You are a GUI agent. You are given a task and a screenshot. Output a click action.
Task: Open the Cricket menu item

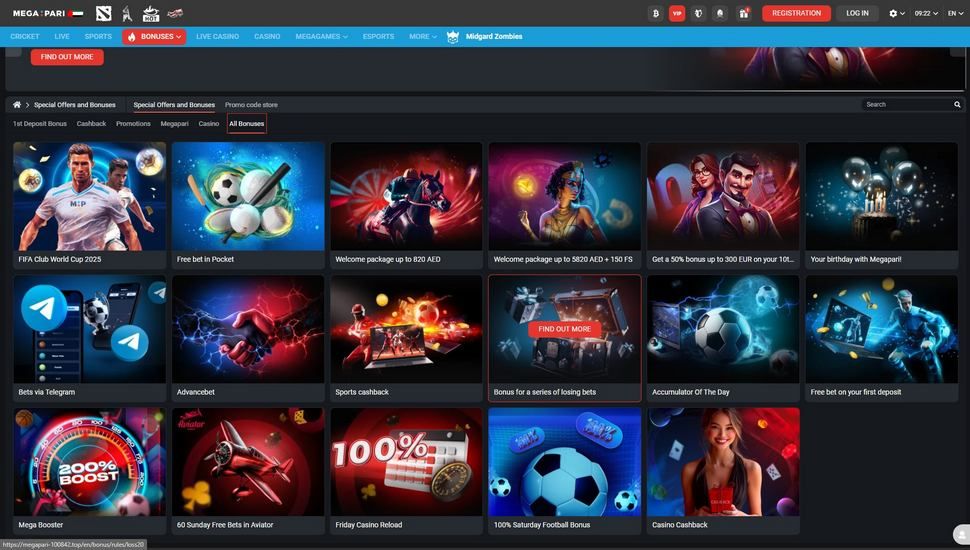(x=25, y=37)
